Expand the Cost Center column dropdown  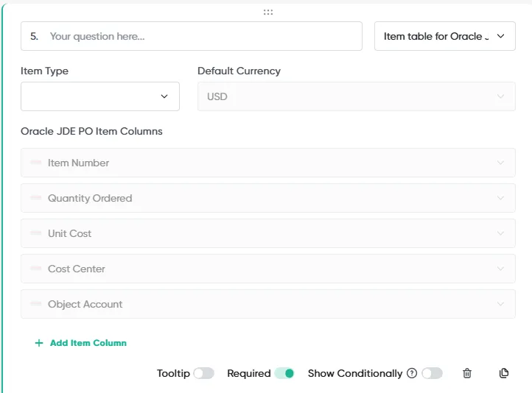pyautogui.click(x=268, y=269)
